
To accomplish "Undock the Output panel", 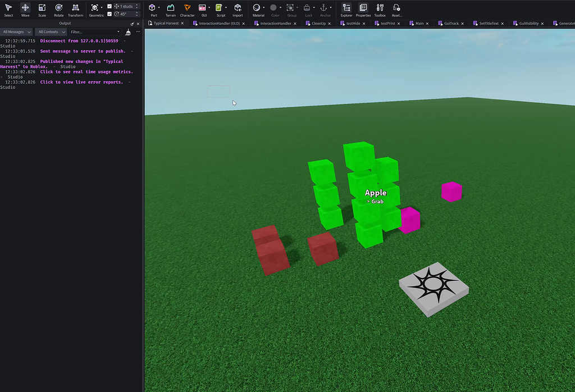I will 132,24.
